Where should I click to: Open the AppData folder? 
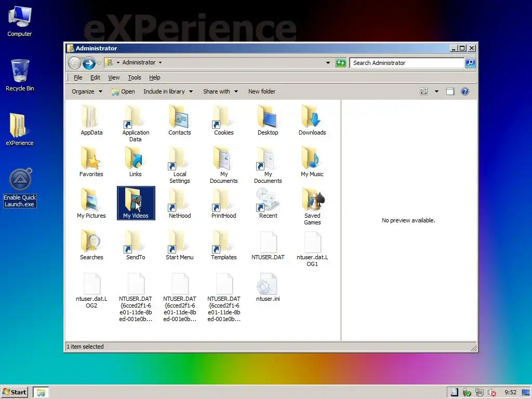[91, 120]
